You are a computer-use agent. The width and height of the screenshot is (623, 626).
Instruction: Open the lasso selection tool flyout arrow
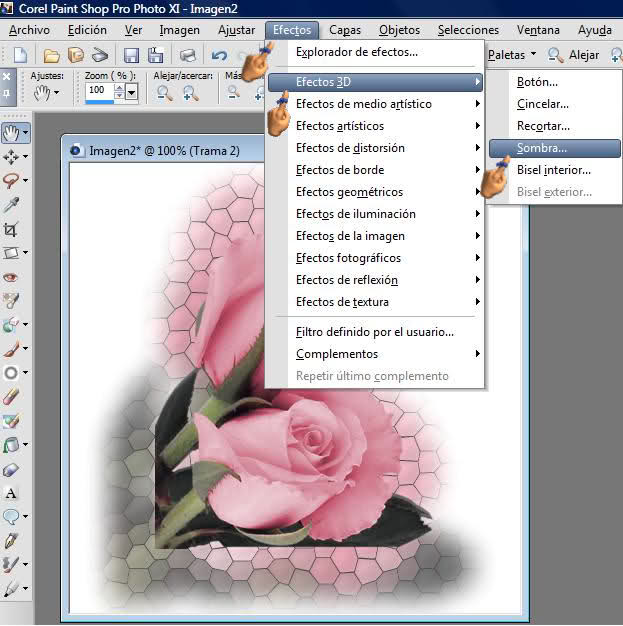tap(26, 180)
